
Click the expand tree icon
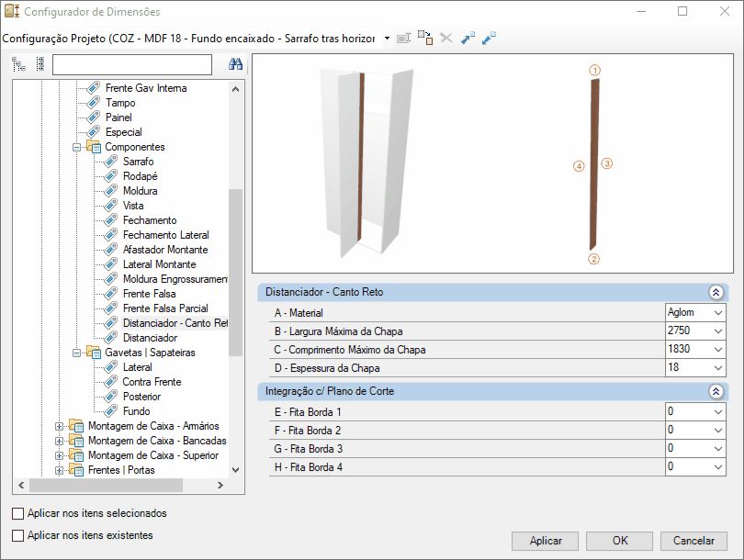[19, 64]
